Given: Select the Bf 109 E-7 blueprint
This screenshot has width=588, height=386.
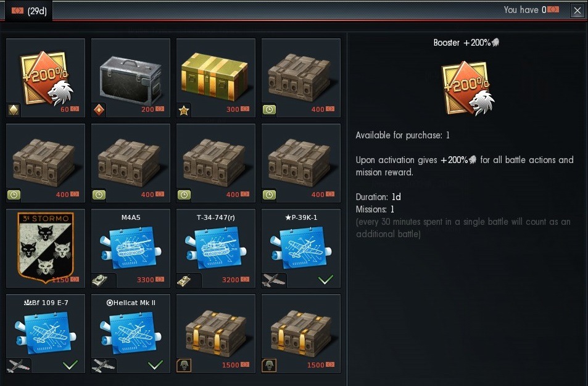Looking at the screenshot, I should [46, 334].
